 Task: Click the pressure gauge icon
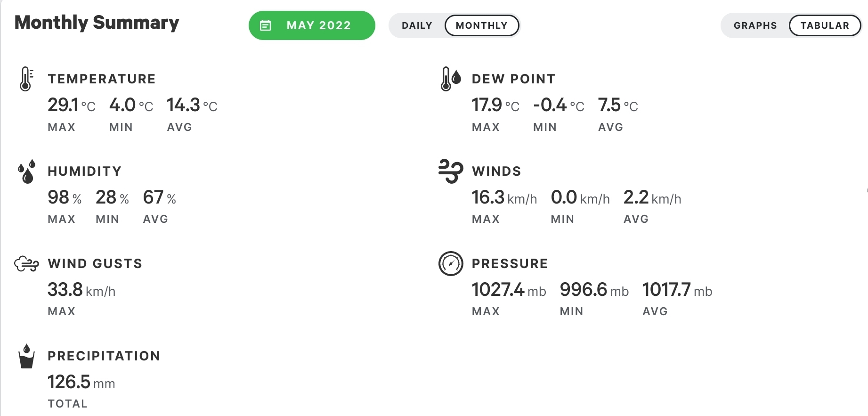pyautogui.click(x=451, y=263)
